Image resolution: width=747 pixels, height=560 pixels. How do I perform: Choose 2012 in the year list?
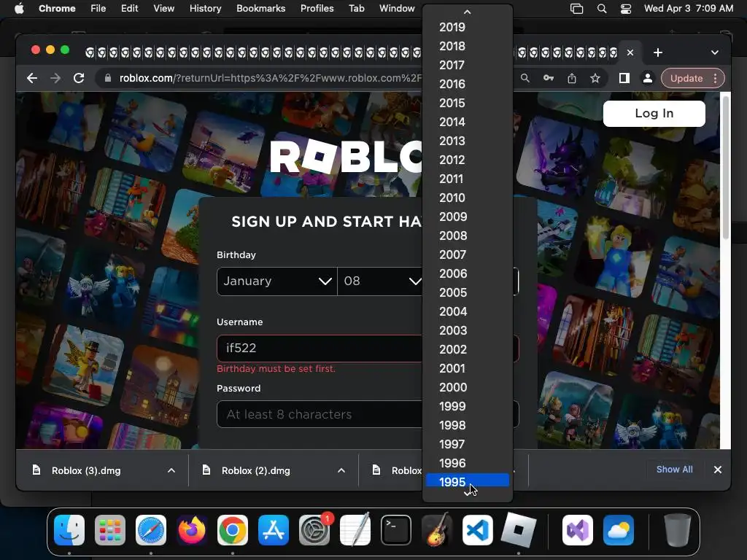coord(468,160)
